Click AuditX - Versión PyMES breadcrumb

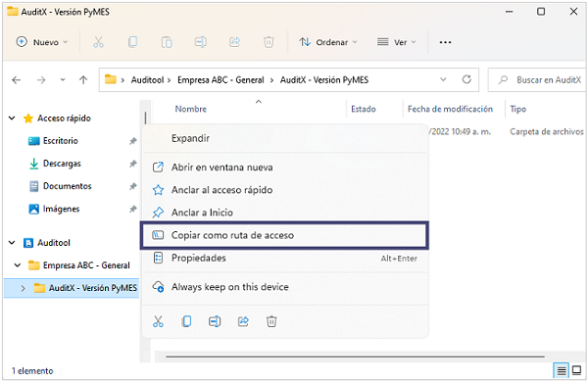click(324, 79)
